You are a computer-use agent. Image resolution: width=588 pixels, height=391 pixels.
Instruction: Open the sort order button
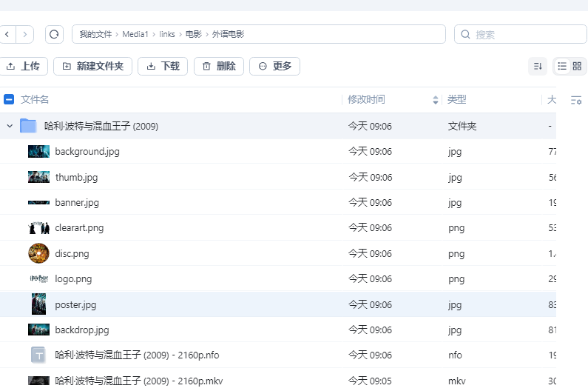pos(538,66)
